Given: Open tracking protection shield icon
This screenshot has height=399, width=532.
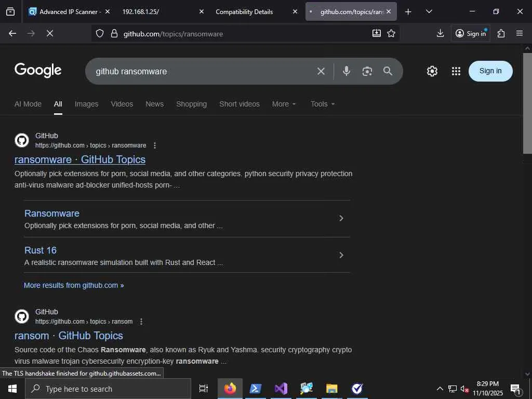Looking at the screenshot, I should 99,33.
